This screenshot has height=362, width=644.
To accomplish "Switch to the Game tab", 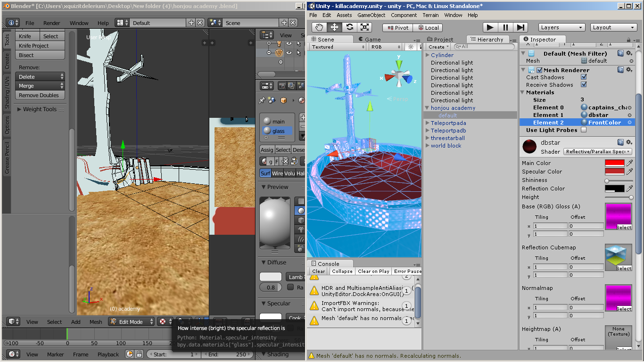I will pyautogui.click(x=369, y=40).
